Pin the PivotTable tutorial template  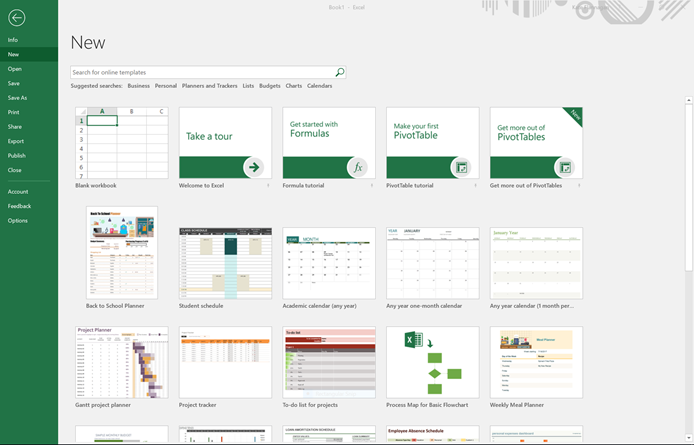coord(475,186)
